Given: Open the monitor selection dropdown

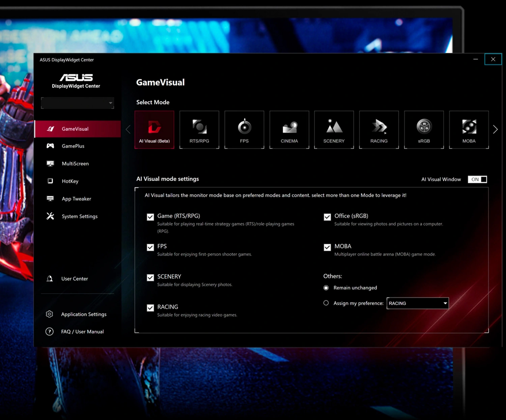Looking at the screenshot, I should pyautogui.click(x=77, y=103).
